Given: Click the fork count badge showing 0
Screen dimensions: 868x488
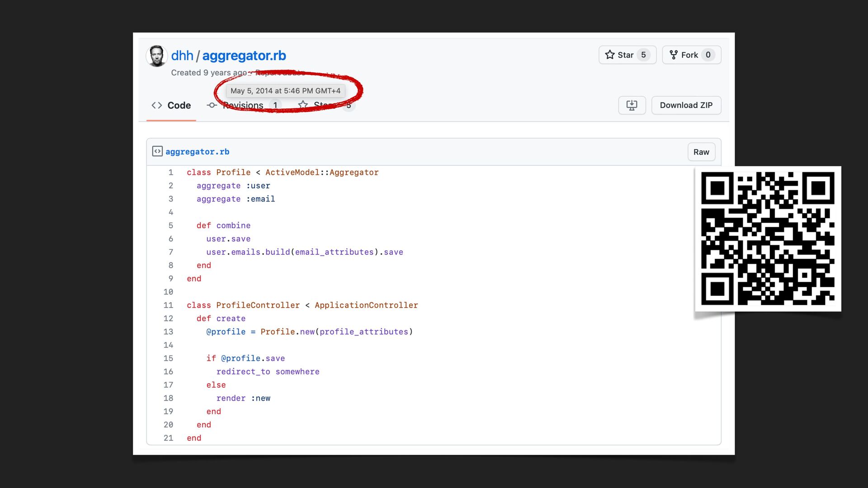Looking at the screenshot, I should point(708,55).
